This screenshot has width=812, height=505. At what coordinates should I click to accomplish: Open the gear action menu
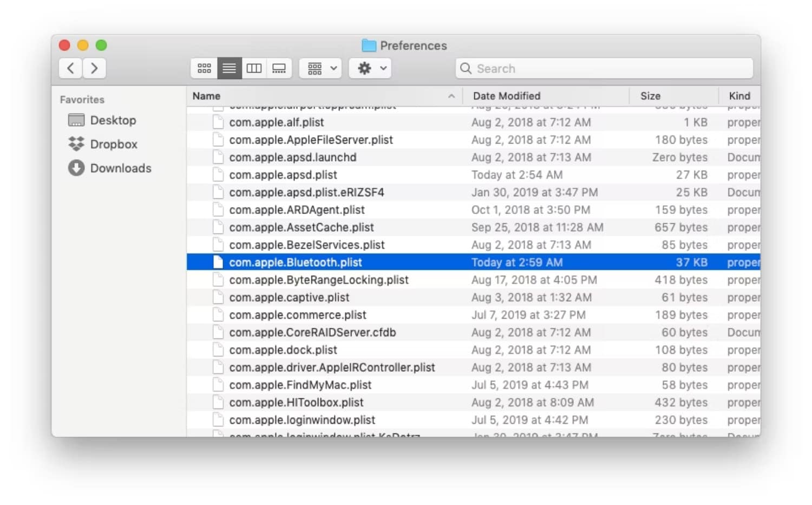point(370,68)
